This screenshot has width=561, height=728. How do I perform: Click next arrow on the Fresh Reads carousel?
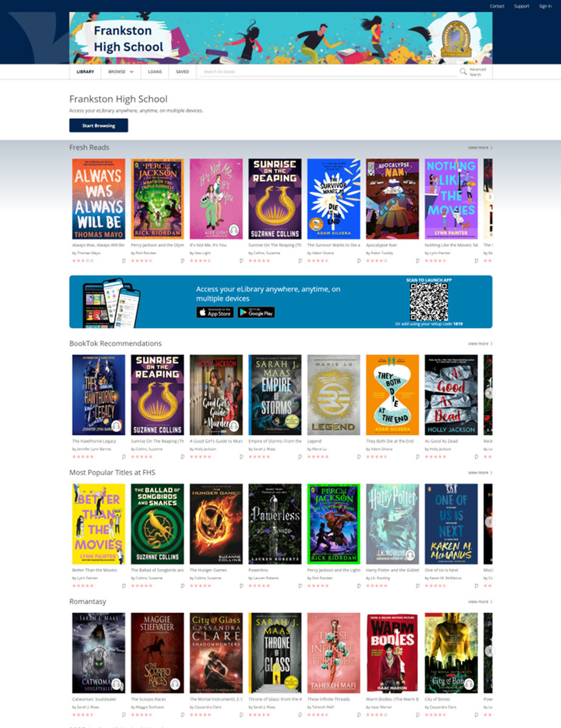coord(490,197)
